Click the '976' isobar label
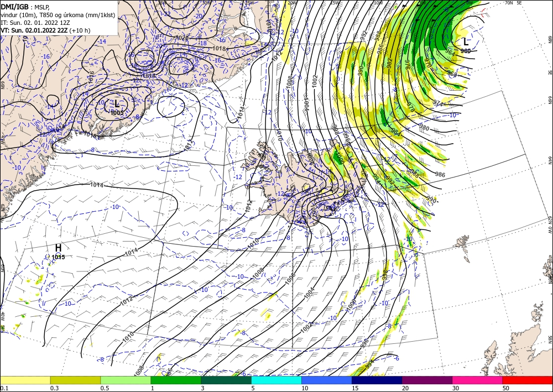The width and height of the screenshot is (553, 392). 407,65
